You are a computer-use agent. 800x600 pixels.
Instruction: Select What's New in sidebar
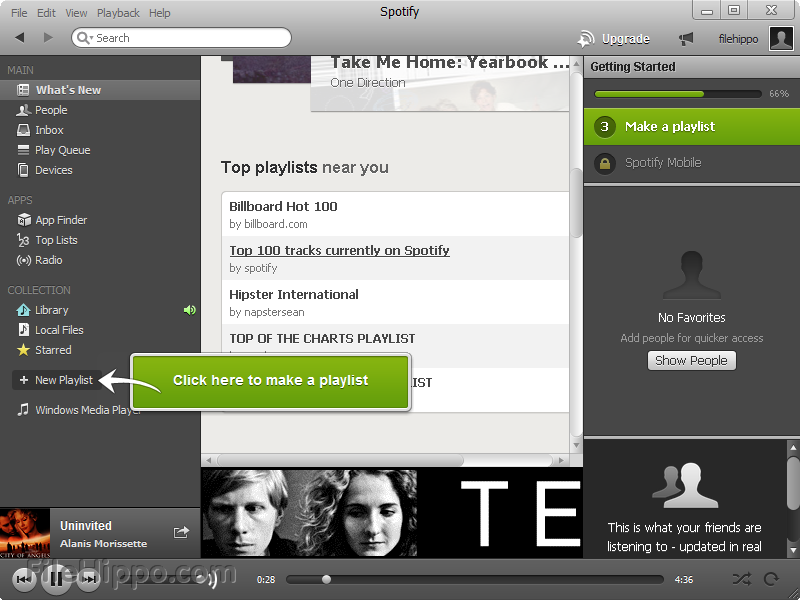pyautogui.click(x=100, y=90)
